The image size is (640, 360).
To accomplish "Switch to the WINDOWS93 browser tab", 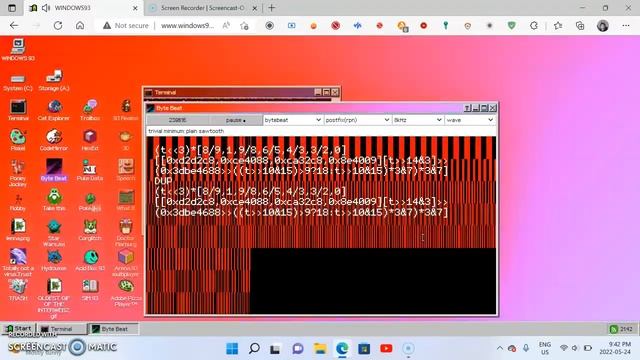I will pos(84,8).
